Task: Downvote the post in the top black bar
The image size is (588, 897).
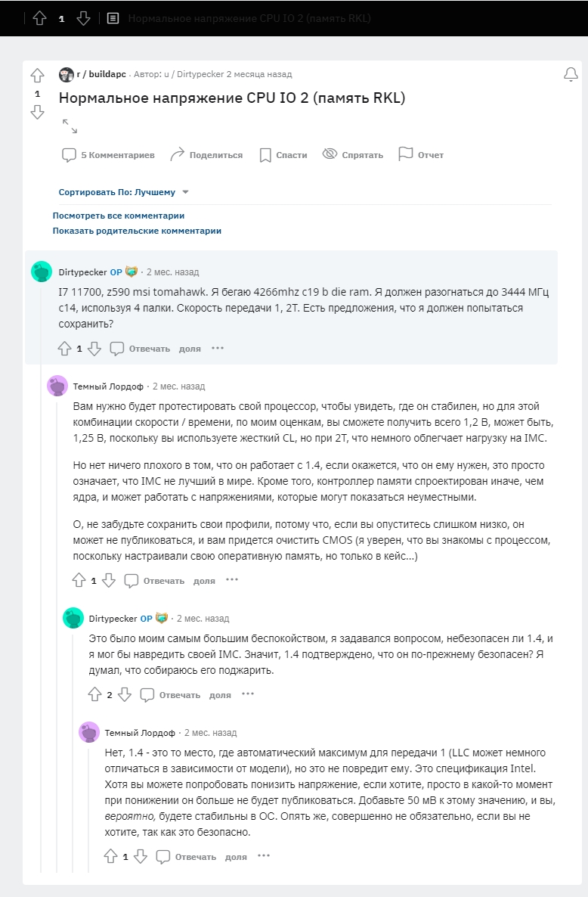Action: tap(84, 18)
